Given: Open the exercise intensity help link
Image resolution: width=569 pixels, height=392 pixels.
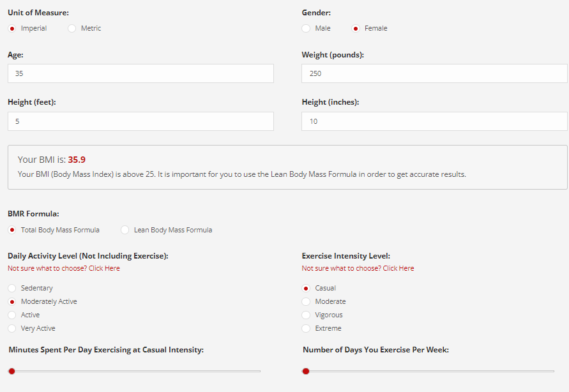Looking at the screenshot, I should [x=358, y=268].
